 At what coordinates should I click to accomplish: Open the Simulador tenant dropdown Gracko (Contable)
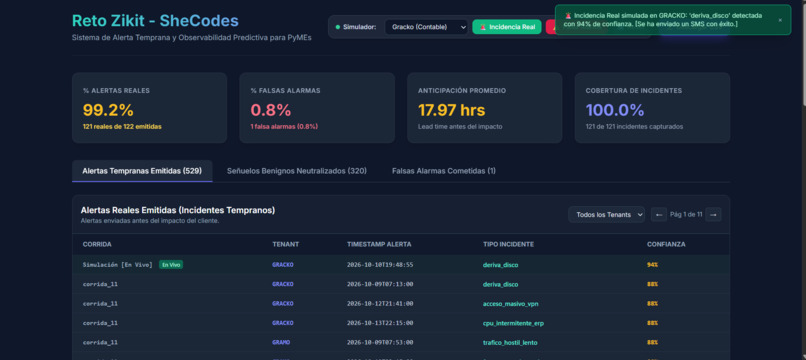tap(426, 27)
